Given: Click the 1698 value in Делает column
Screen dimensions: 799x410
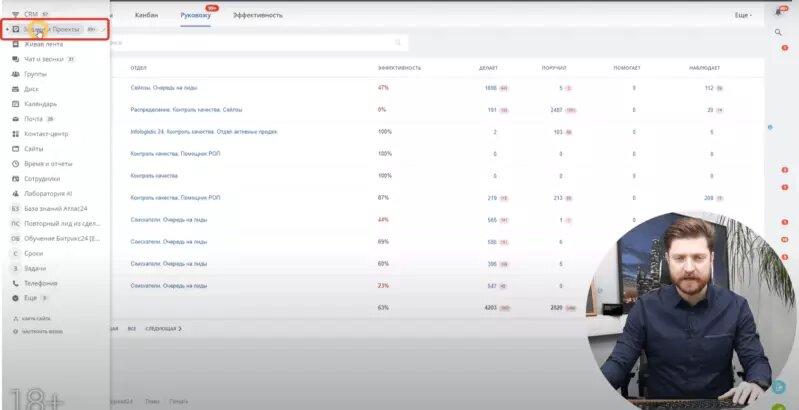Looking at the screenshot, I should click(490, 88).
